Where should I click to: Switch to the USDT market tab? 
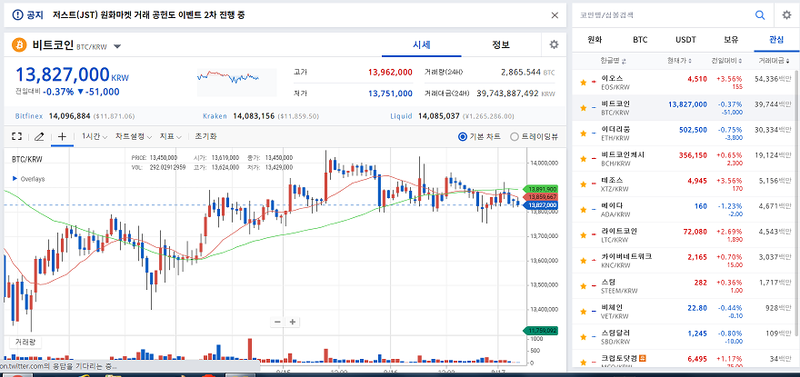click(x=685, y=40)
